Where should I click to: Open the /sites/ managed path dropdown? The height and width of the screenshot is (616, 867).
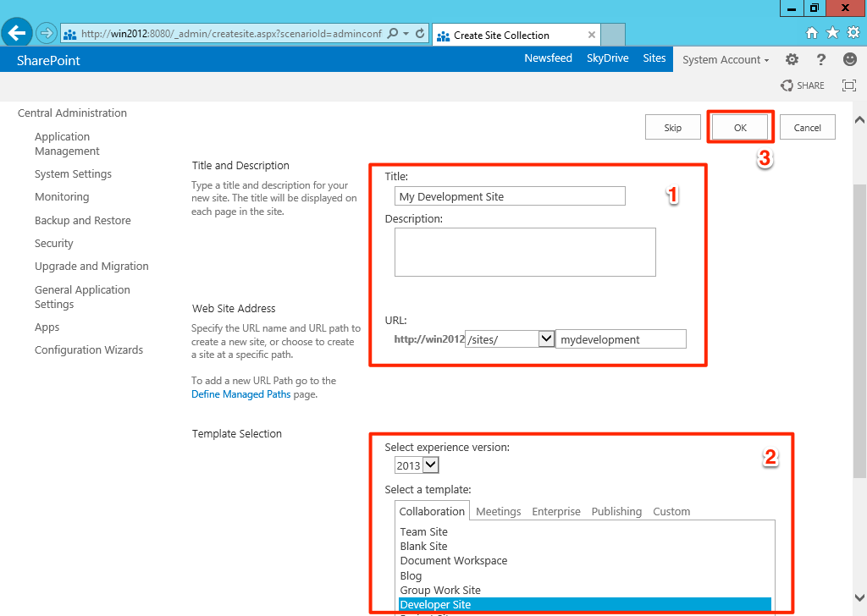tap(546, 338)
